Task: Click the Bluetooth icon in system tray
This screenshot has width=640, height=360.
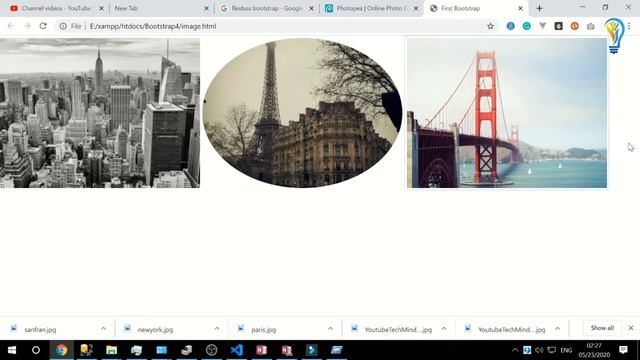Action: tap(527, 350)
